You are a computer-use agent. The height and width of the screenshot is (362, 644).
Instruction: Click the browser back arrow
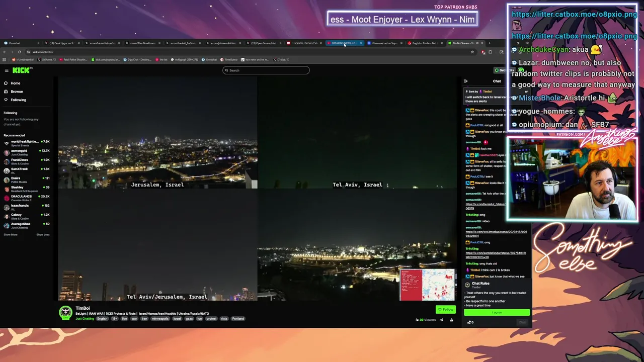5,52
